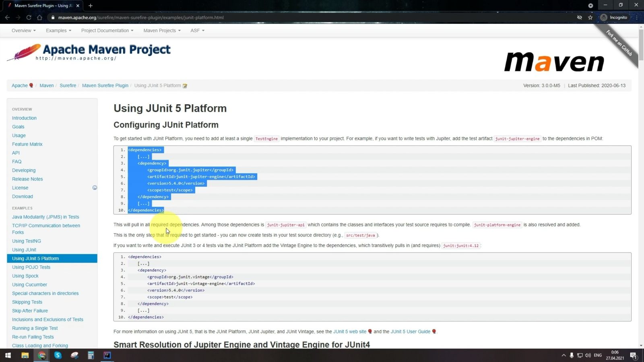Click the browser back arrow
644x362 pixels.
pyautogui.click(x=7, y=17)
